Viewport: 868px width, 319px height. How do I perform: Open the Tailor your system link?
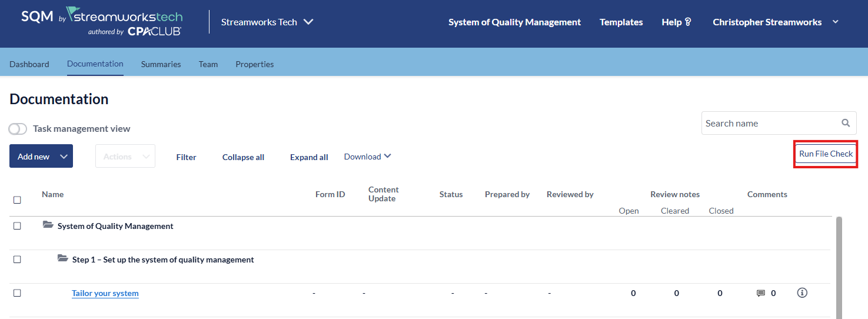[x=105, y=293]
